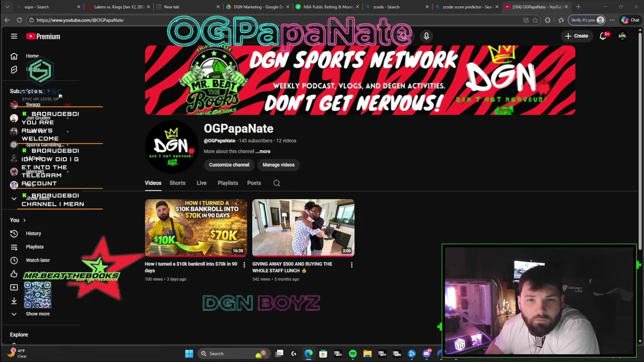Open browser settings three-dot menu
The image size is (644, 362).
click(612, 20)
